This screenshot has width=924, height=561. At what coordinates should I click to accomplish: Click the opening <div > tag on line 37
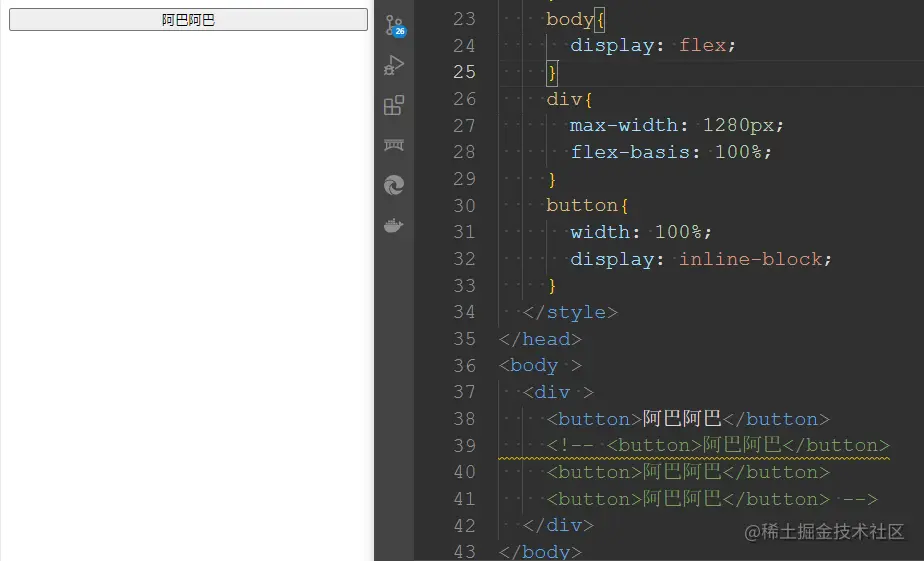557,392
